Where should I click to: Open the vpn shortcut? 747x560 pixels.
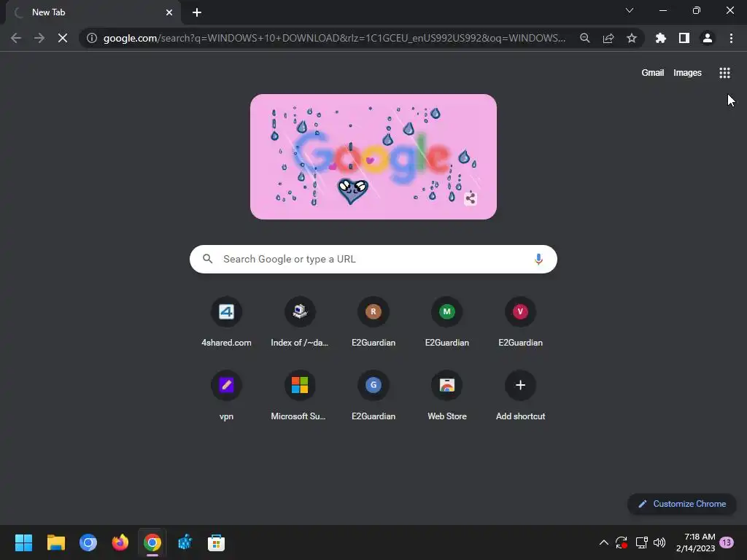pyautogui.click(x=226, y=395)
